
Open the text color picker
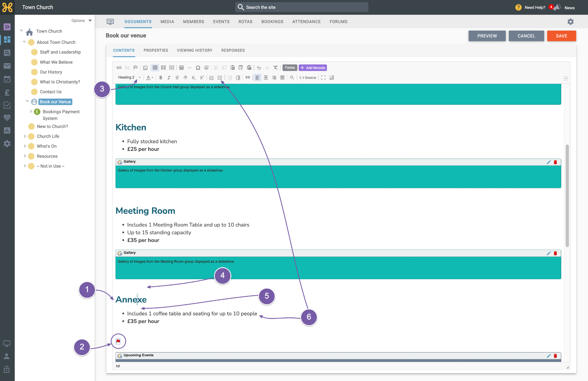click(150, 78)
